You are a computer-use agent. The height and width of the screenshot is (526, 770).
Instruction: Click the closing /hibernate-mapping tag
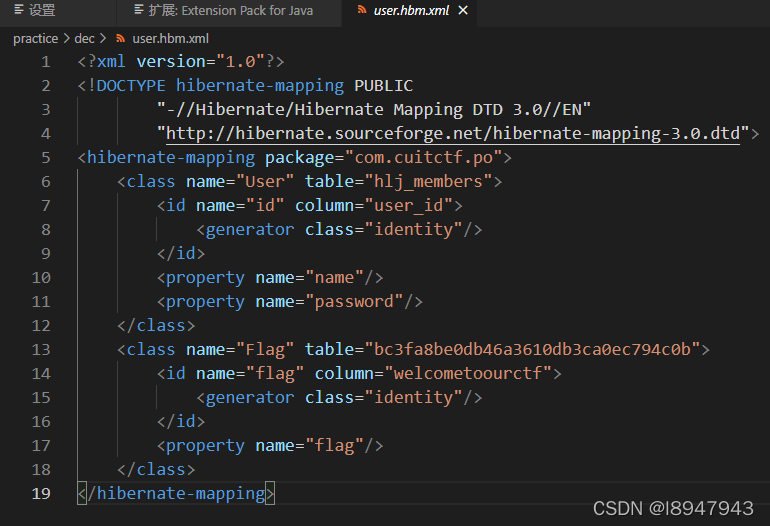pyautogui.click(x=177, y=493)
